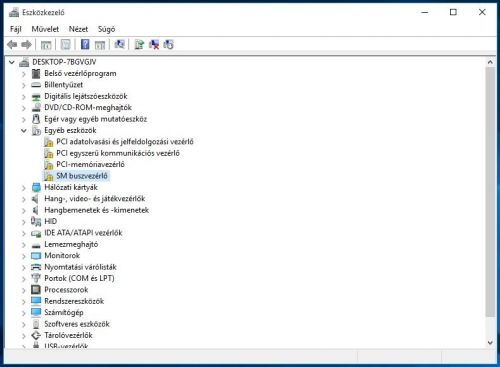The height and width of the screenshot is (367, 500).
Task: Click the printer icon of Nyomtatási várólisták
Action: [36, 267]
